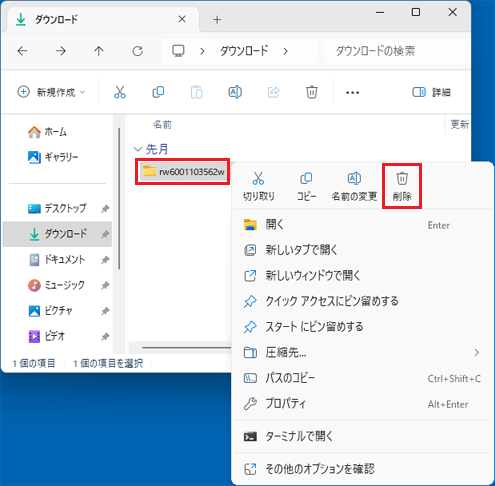Select コピー in the context menu

tap(306, 186)
